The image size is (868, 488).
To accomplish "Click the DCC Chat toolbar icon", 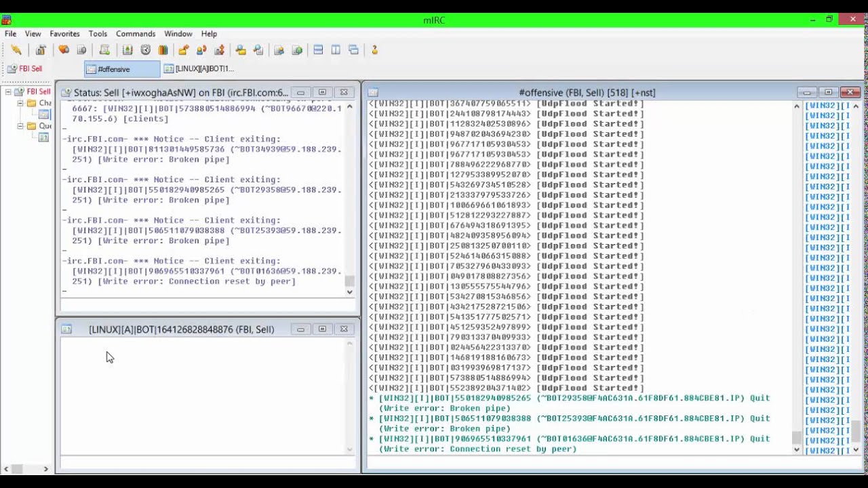I will click(201, 50).
